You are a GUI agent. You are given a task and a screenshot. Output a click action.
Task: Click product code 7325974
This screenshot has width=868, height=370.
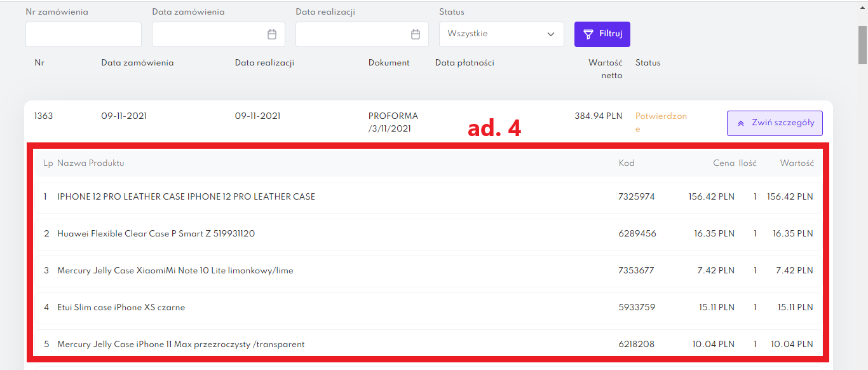tap(636, 197)
